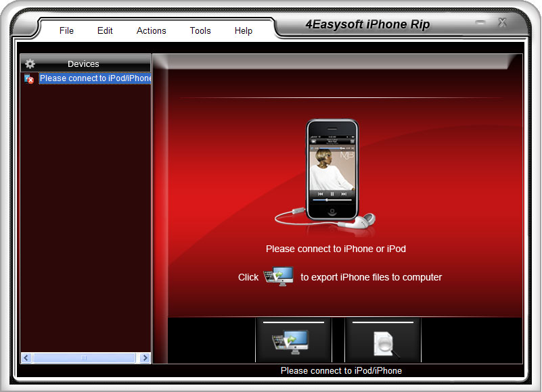Open the Tools menu
Screen dimensions: 542x392
click(200, 30)
